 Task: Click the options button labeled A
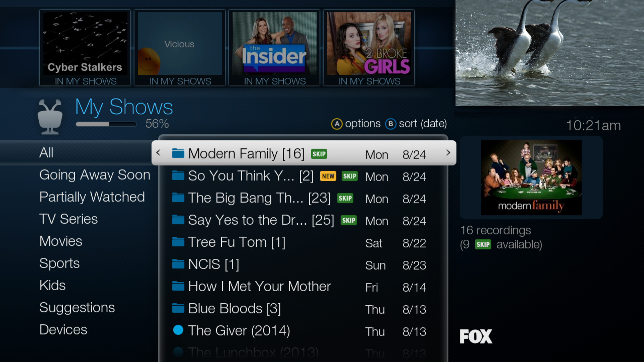[x=337, y=123]
